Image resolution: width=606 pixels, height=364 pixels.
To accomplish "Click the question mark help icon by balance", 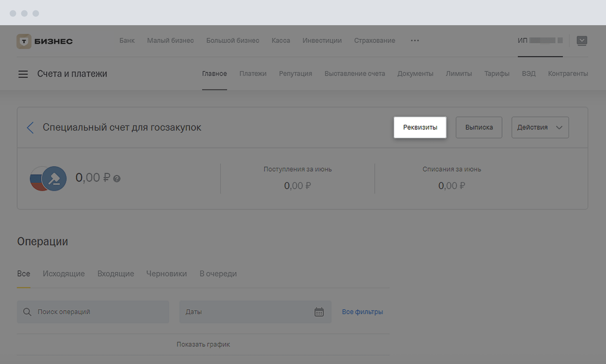I will coord(117,179).
